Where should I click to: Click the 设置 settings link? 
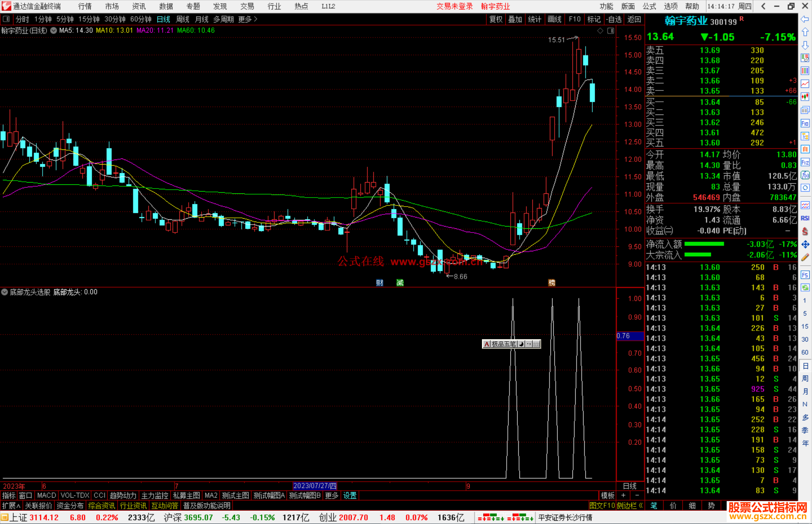point(350,495)
